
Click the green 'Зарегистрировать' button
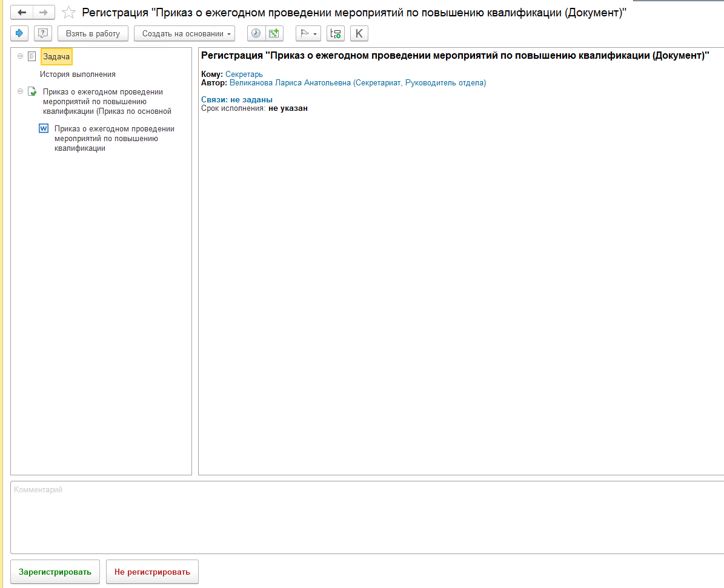click(55, 572)
